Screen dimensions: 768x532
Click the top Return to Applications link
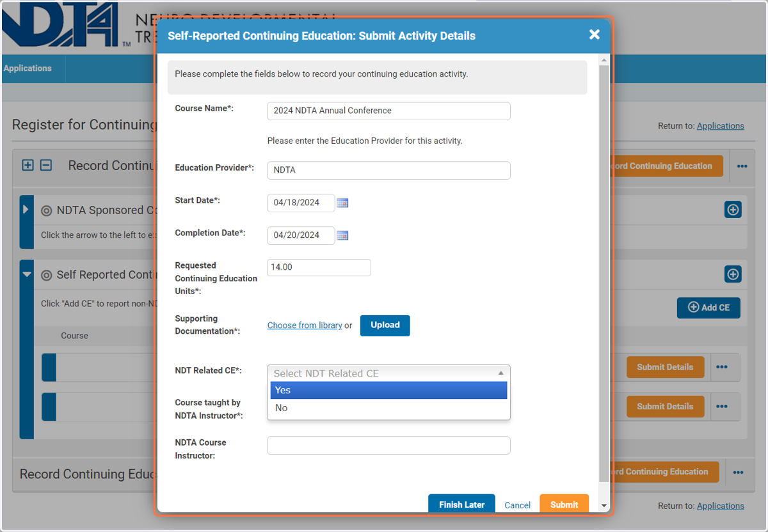721,126
